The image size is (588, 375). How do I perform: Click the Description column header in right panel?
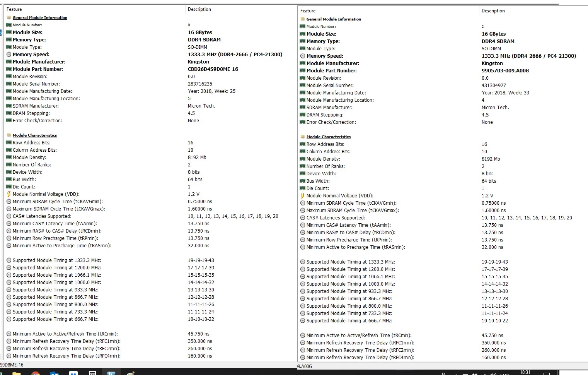493,11
